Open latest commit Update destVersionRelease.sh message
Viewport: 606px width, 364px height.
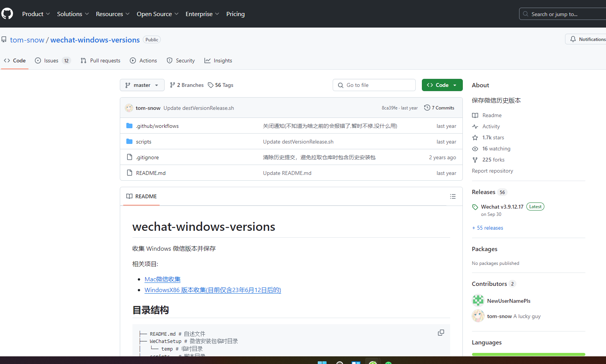[199, 108]
